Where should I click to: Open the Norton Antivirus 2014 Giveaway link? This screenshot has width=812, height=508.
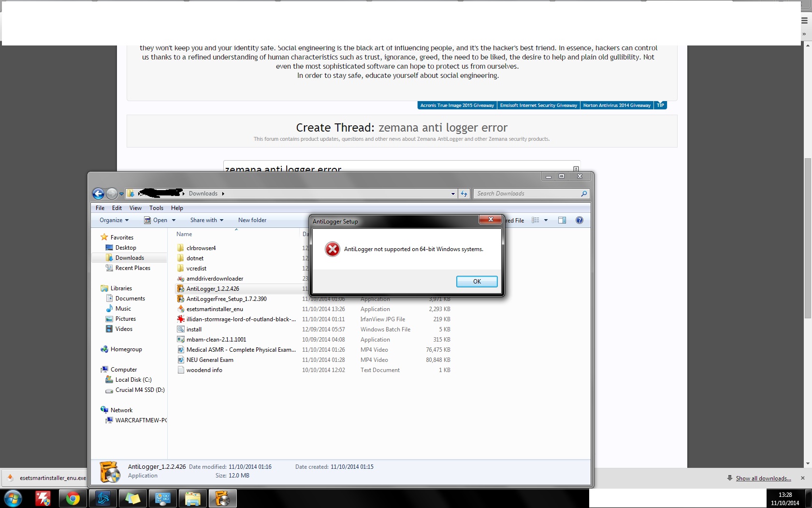pyautogui.click(x=617, y=105)
